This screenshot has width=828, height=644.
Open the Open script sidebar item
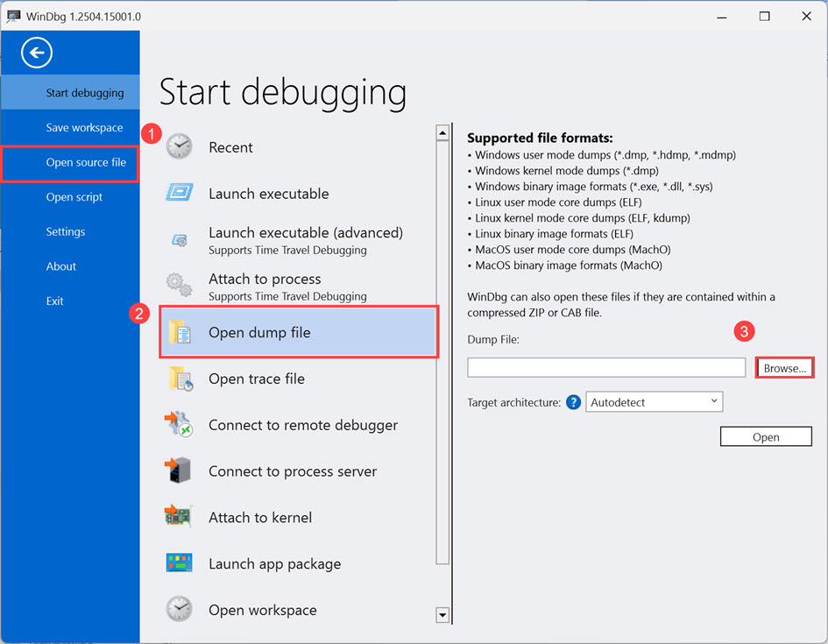70,197
